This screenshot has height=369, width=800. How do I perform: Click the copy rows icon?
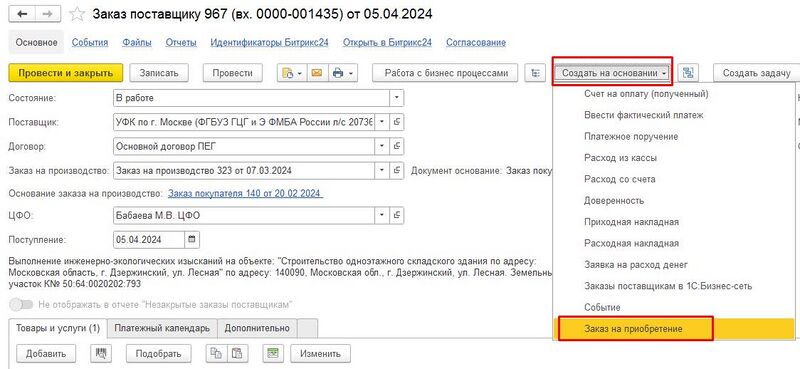(x=217, y=353)
